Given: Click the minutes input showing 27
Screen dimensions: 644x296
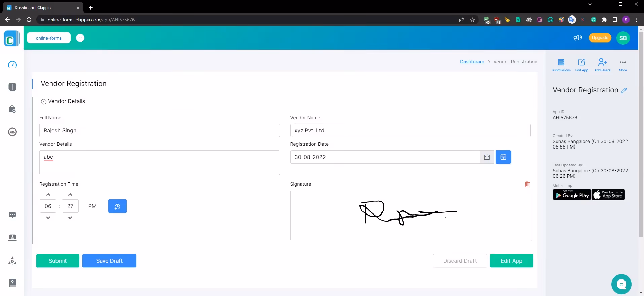Looking at the screenshot, I should 70,206.
